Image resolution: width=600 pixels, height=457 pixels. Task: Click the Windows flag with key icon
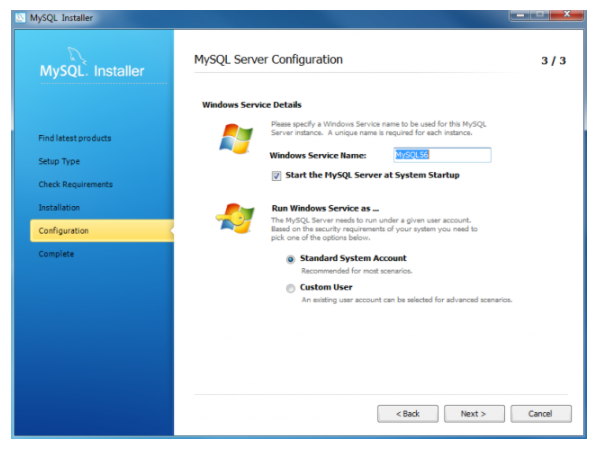tap(235, 218)
